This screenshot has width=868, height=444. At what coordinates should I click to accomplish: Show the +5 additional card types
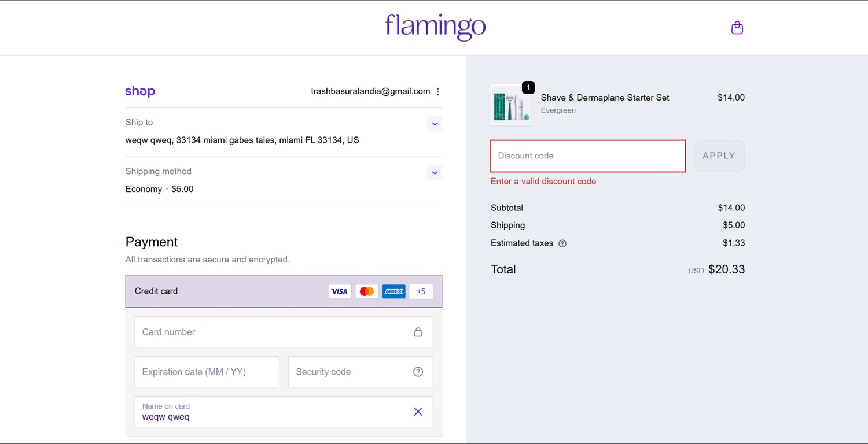click(421, 291)
